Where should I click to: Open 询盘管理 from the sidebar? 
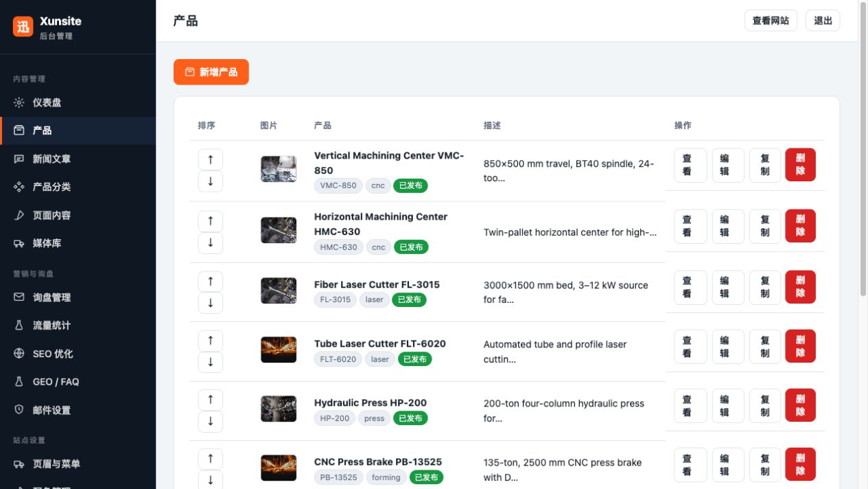point(78,297)
